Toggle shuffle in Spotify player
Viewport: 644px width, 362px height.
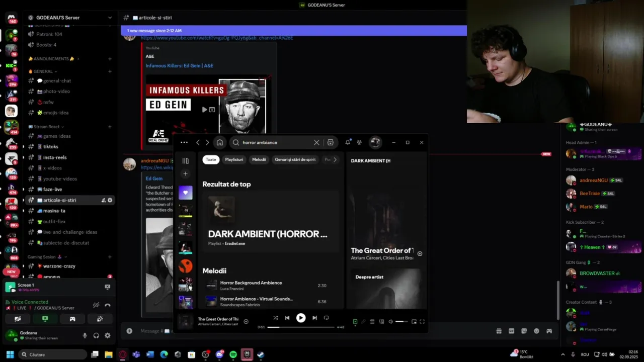tap(275, 318)
